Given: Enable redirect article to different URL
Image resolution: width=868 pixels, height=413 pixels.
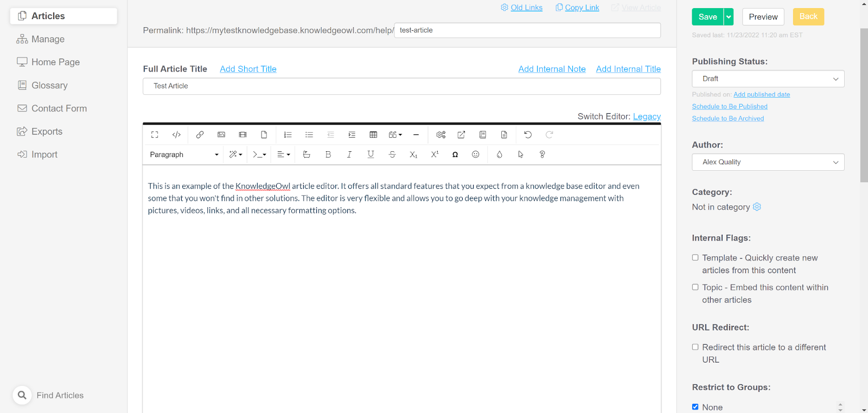Looking at the screenshot, I should [695, 347].
